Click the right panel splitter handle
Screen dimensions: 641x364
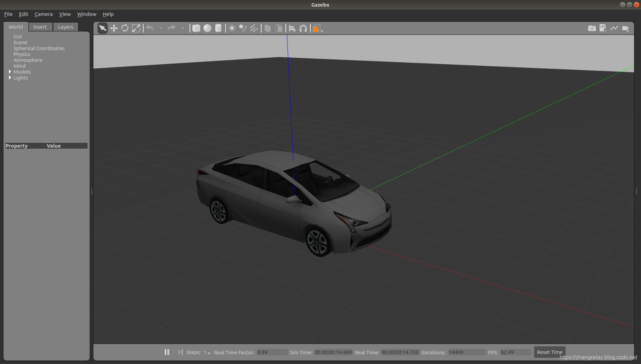coord(637,192)
